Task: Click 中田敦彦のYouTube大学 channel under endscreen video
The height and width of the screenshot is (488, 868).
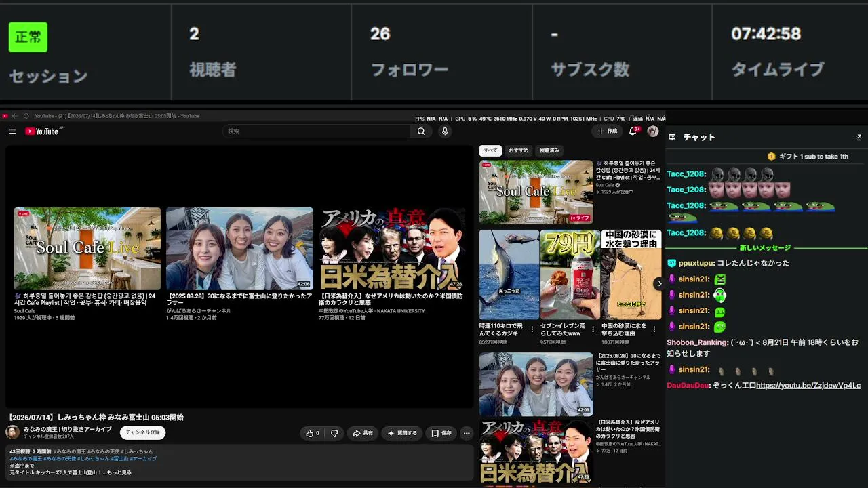Action: (372, 311)
